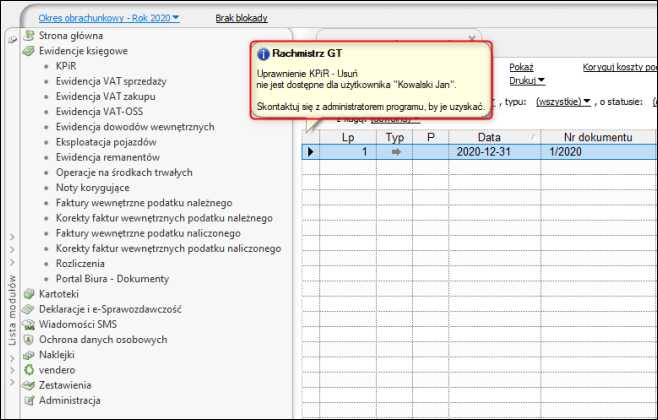This screenshot has height=420, width=658.
Task: Open Portal Biura - Dokumenty
Action: 112,279
